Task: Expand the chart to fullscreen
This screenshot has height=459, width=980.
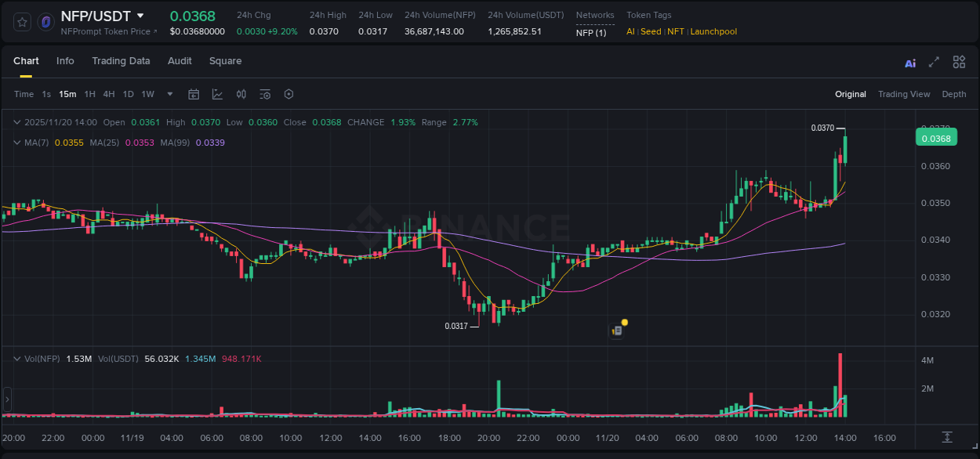Action: 933,62
